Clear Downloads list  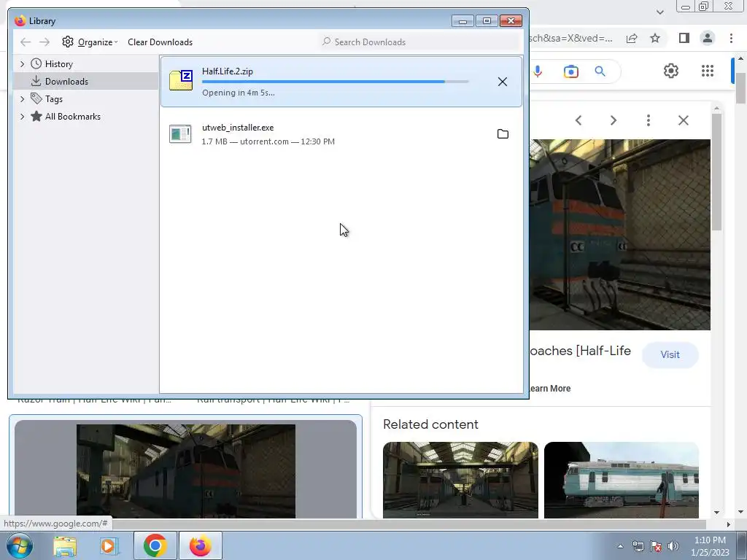[x=160, y=42]
